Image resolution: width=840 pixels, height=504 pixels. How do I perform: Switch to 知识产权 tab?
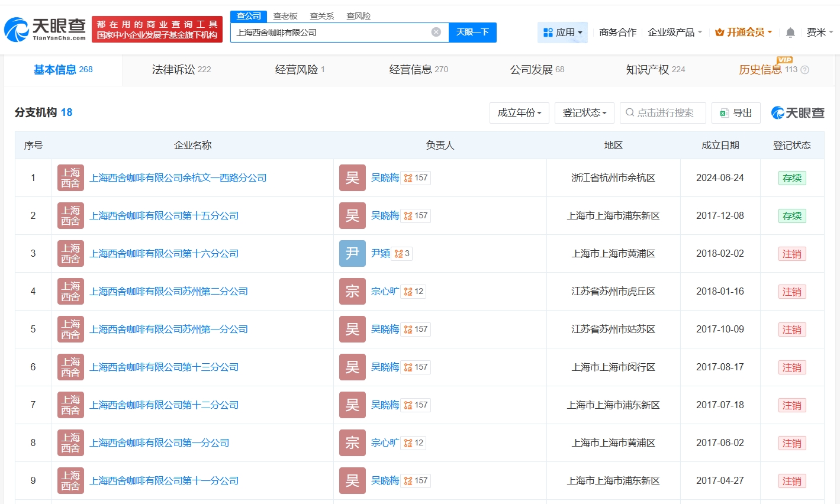point(655,70)
